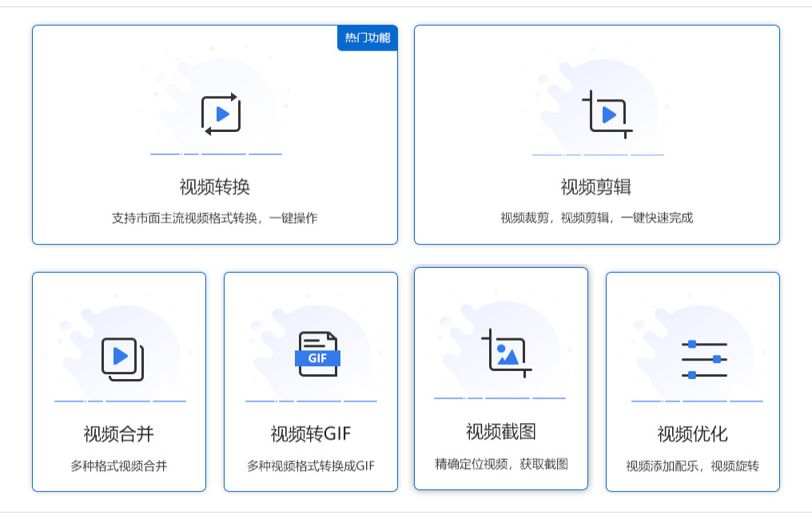Click description 多种格式视频合并

119,466
